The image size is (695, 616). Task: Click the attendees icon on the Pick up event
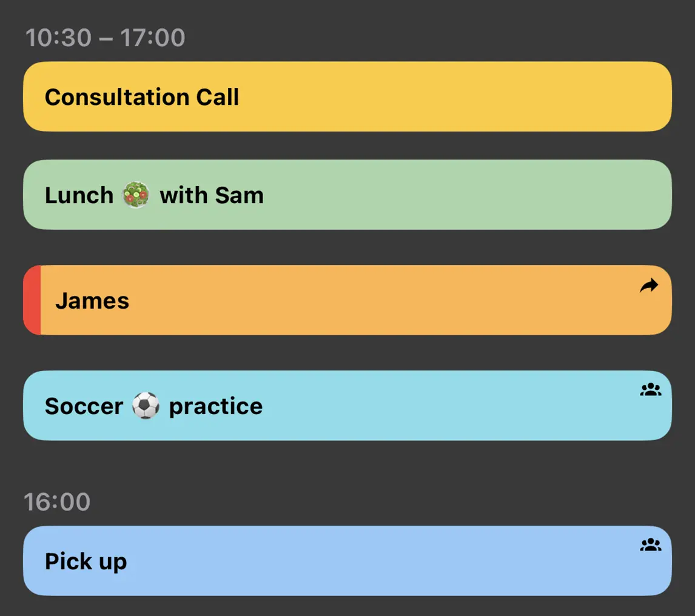tap(650, 544)
